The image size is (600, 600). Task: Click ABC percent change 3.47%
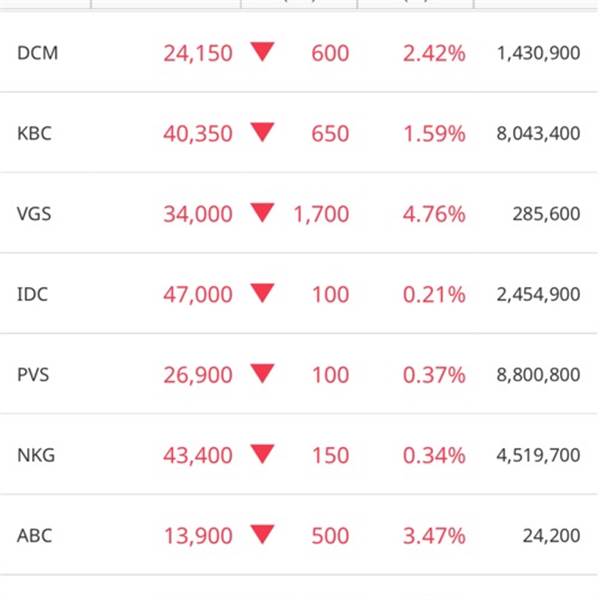434,536
